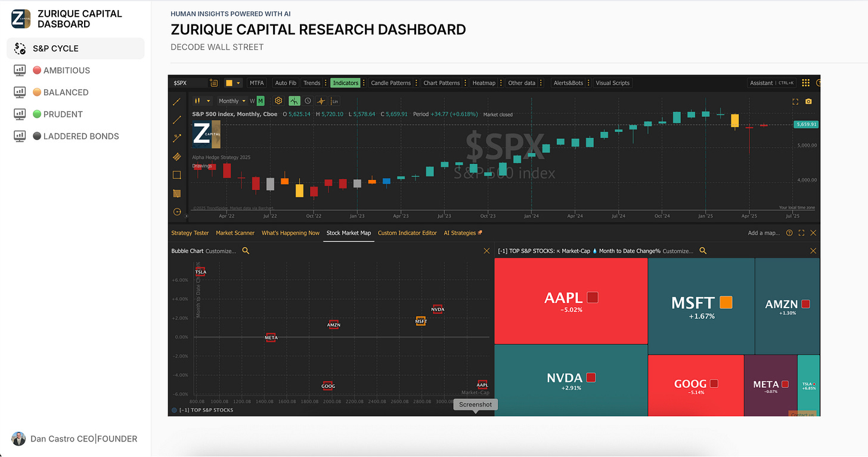868x457 pixels.
Task: Toggle the Lin scale button
Action: click(x=335, y=101)
